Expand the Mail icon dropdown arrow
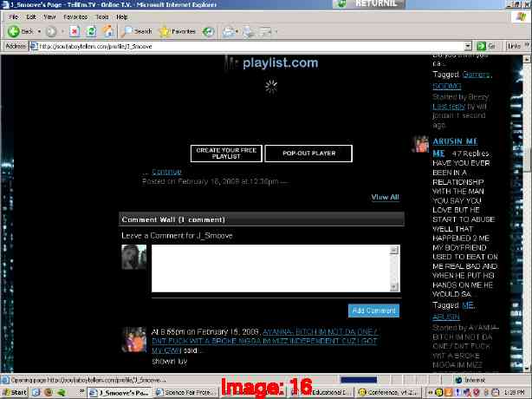 tap(237, 31)
